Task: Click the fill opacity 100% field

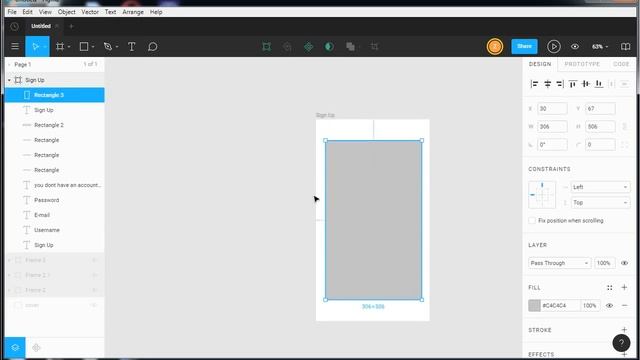Action: (590, 305)
